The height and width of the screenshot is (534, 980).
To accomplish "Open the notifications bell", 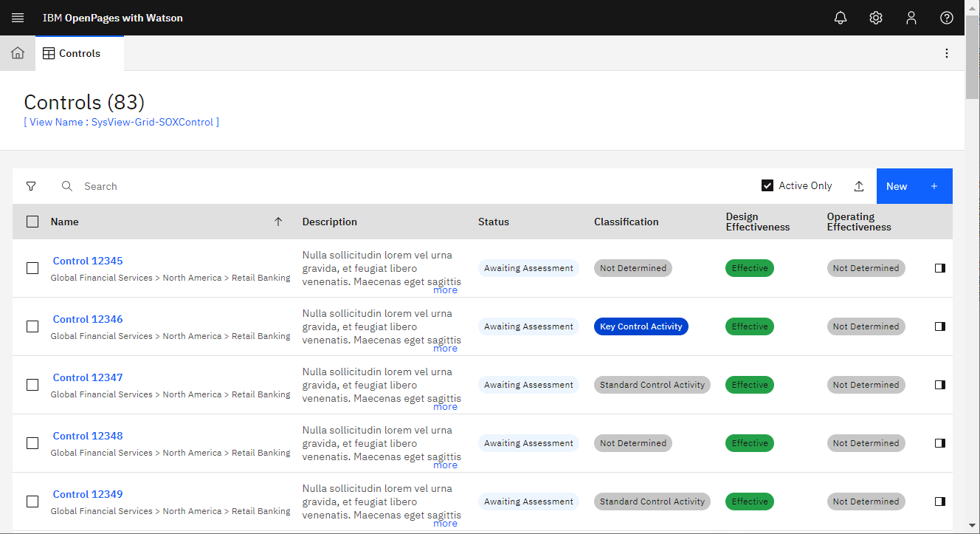I will (x=841, y=18).
